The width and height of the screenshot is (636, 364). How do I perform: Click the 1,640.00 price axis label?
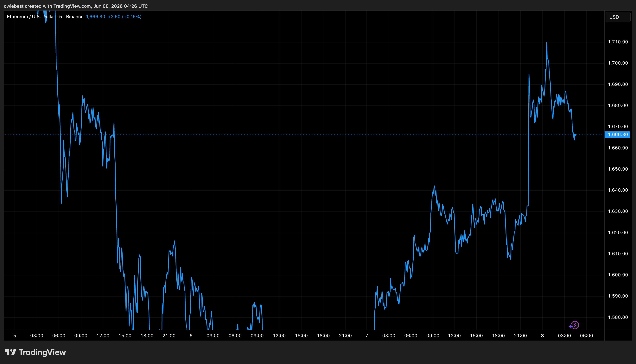(618, 190)
